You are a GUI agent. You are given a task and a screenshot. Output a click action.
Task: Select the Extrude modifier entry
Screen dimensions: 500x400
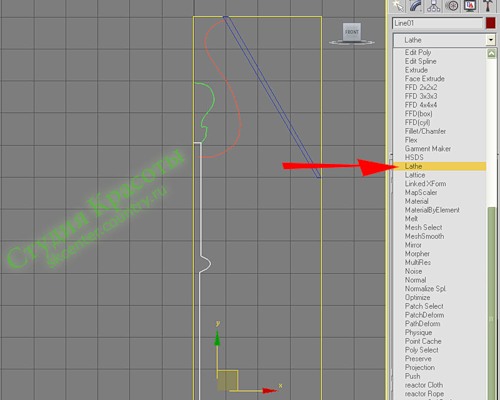click(416, 70)
